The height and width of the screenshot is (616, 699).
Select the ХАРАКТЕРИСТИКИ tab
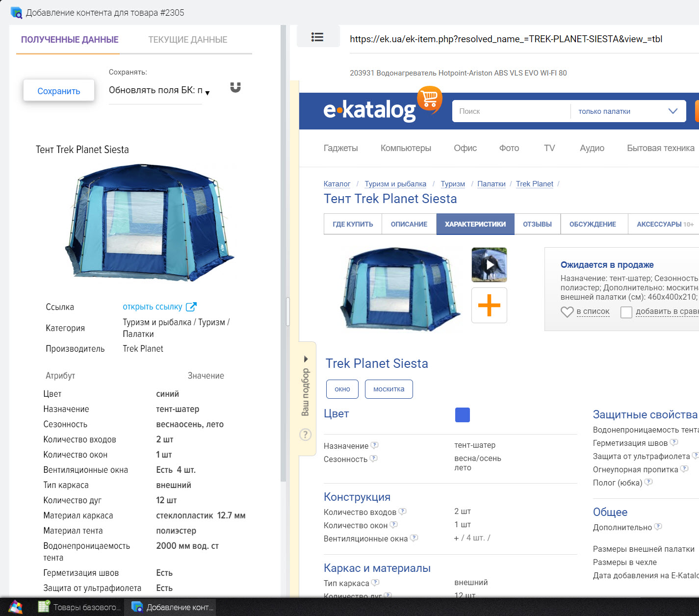tap(475, 224)
